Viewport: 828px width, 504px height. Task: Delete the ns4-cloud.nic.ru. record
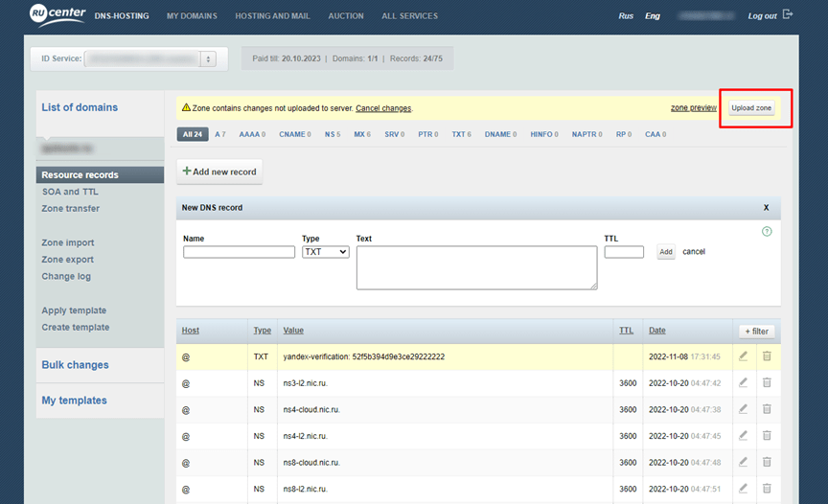tap(767, 409)
